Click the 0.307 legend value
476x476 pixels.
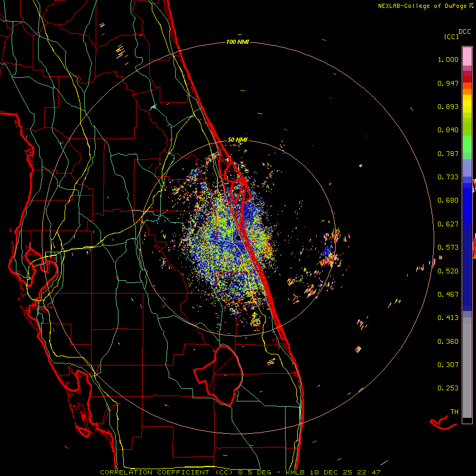click(448, 365)
